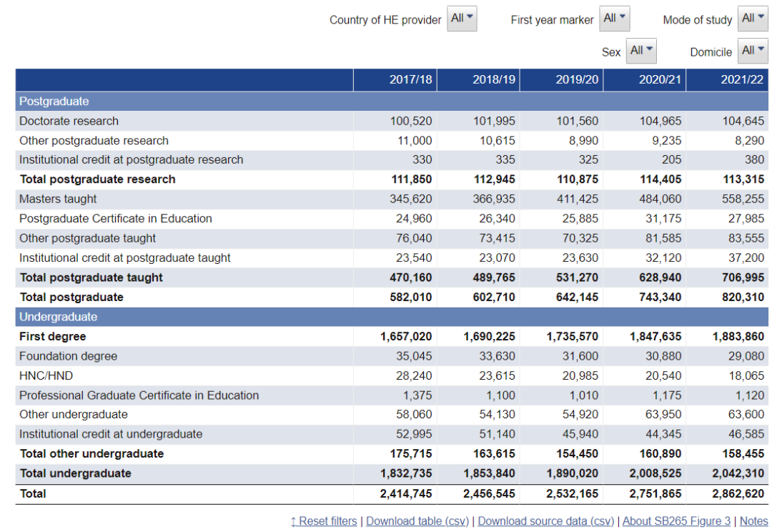Open About SB265 Figure 3 link

[x=676, y=521]
